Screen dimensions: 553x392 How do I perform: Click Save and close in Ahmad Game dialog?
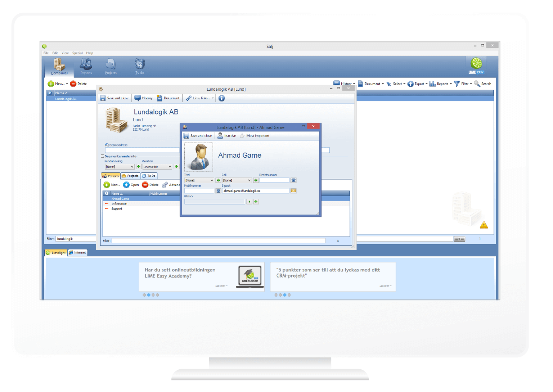coord(198,136)
